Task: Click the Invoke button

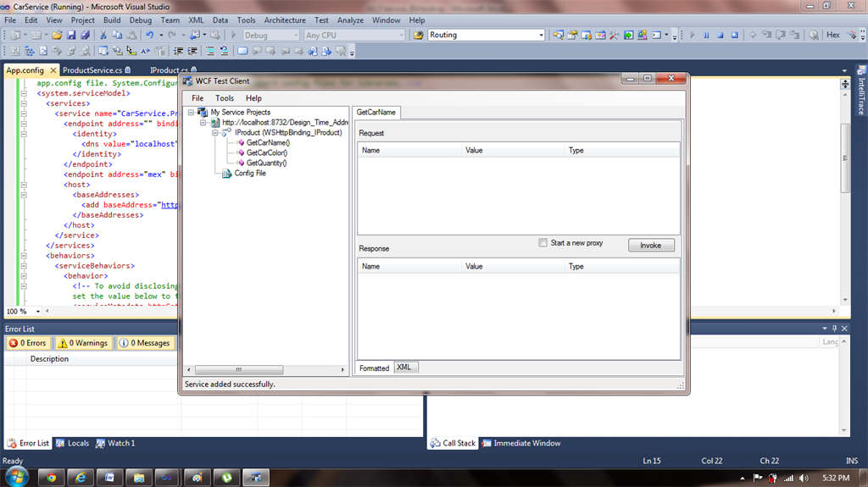Action: pyautogui.click(x=651, y=245)
